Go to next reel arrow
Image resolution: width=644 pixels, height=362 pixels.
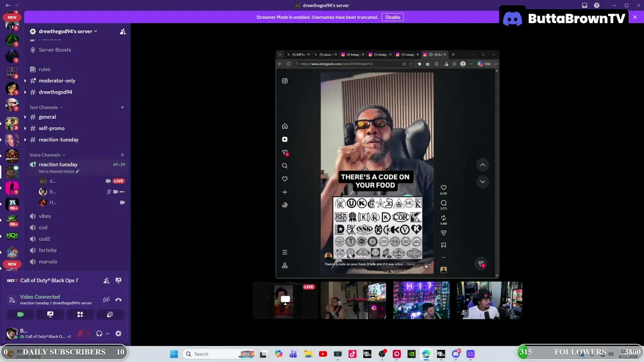[482, 182]
